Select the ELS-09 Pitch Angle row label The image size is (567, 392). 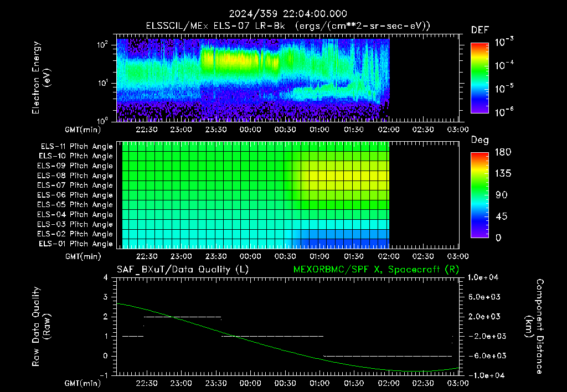tap(75, 166)
